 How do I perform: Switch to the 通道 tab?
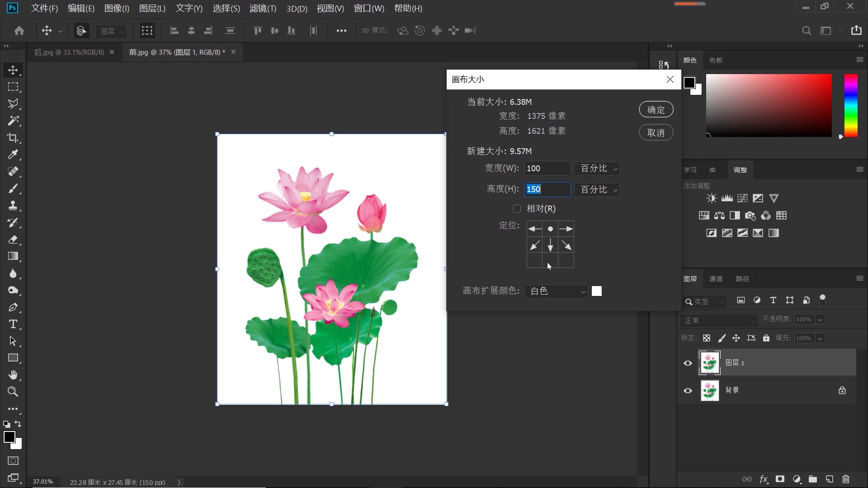click(x=716, y=279)
